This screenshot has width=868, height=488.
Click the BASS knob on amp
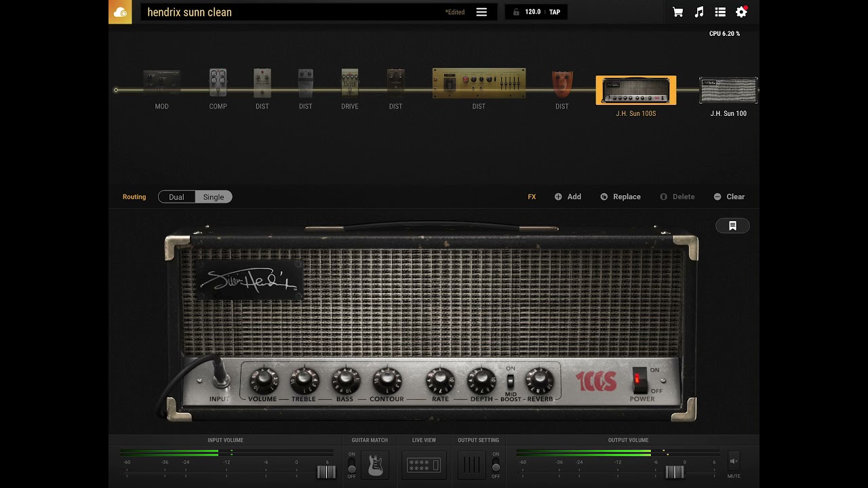point(345,380)
